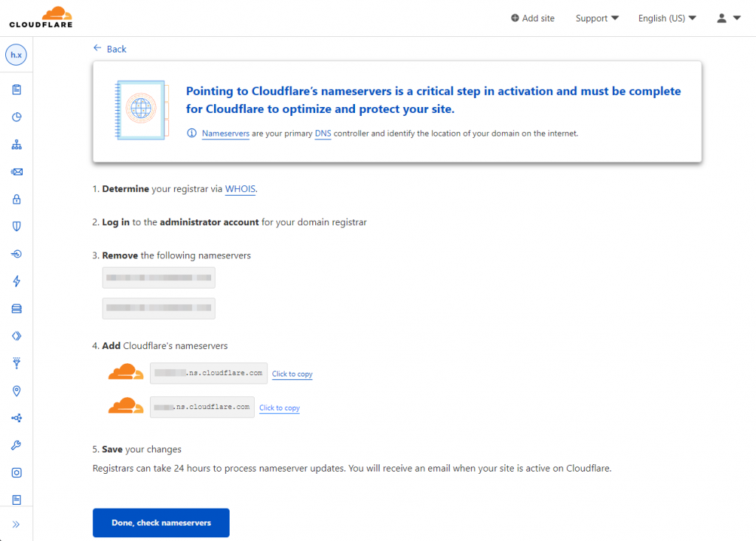This screenshot has width=756, height=541.
Task: Open the English (US) language dropdown
Action: (x=666, y=18)
